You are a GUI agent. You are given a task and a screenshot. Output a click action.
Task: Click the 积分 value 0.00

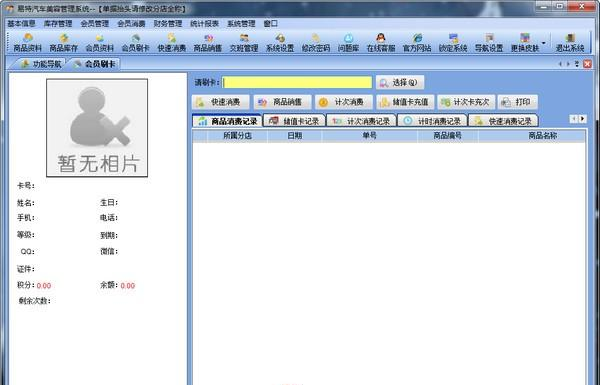tap(44, 285)
